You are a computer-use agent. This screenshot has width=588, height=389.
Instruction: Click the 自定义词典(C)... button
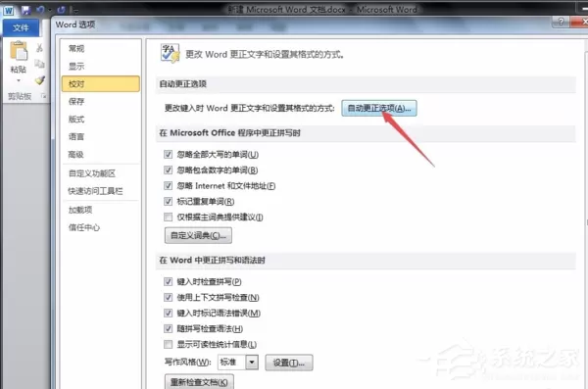tap(198, 235)
